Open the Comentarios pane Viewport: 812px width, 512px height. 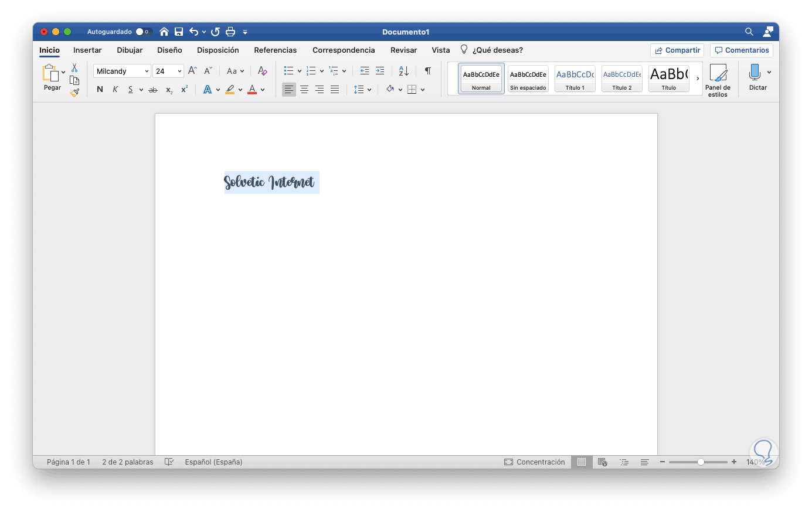pos(742,50)
